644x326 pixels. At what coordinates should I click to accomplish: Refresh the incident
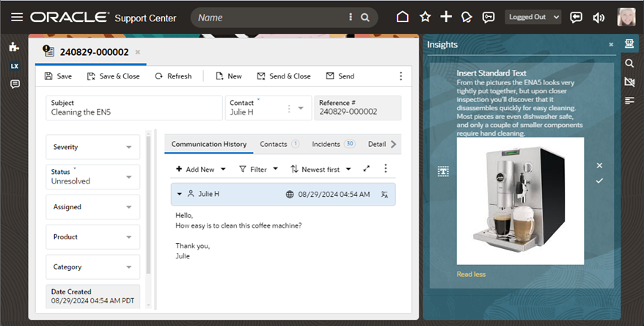pyautogui.click(x=173, y=76)
